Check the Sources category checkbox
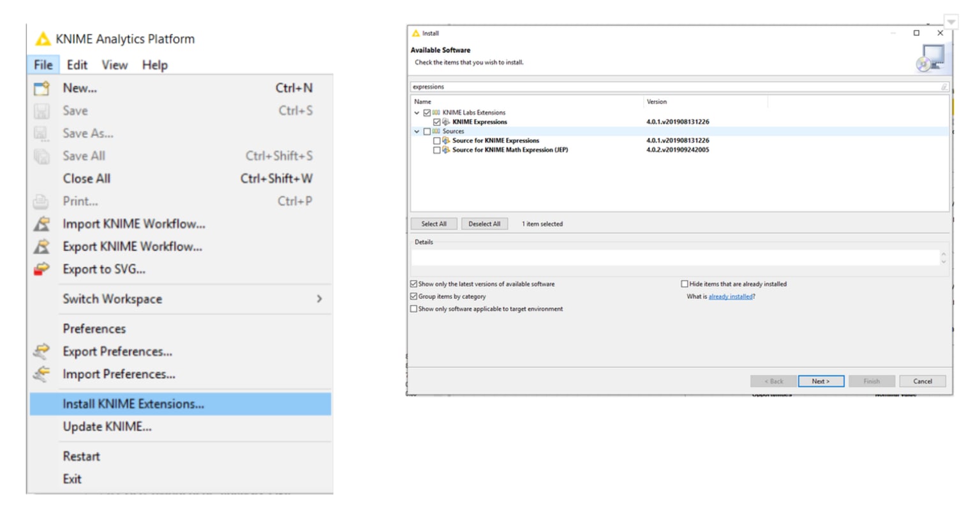Screen dimensions: 980x509 [x=427, y=132]
